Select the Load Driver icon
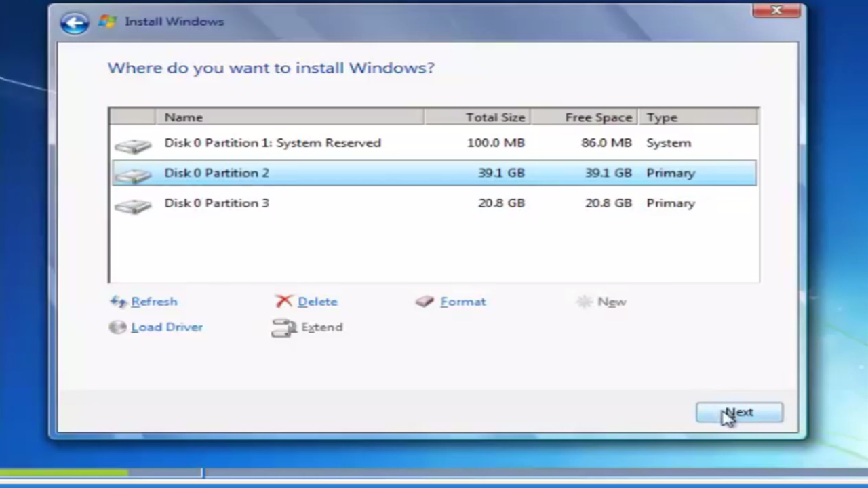Image resolution: width=868 pixels, height=488 pixels. click(x=117, y=327)
